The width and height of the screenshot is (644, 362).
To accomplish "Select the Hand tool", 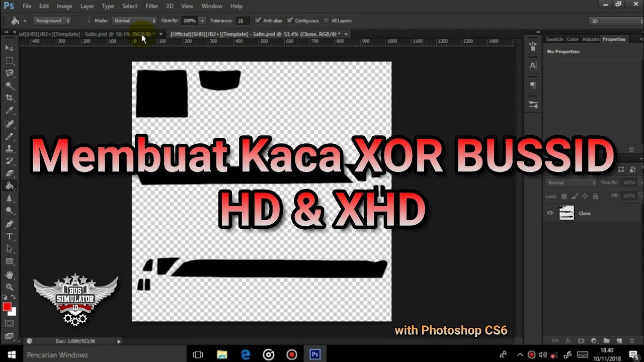I will pos(9,275).
